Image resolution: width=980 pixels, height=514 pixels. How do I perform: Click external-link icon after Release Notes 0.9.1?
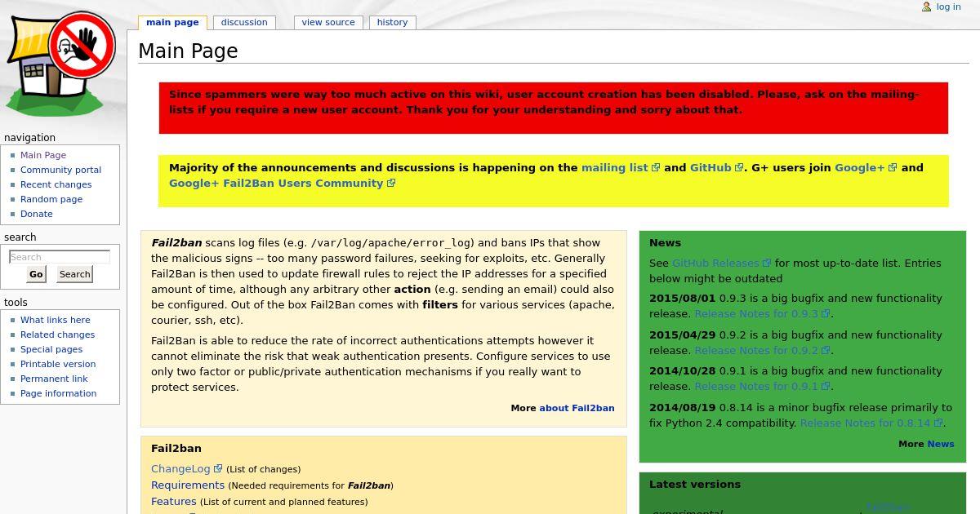826,386
